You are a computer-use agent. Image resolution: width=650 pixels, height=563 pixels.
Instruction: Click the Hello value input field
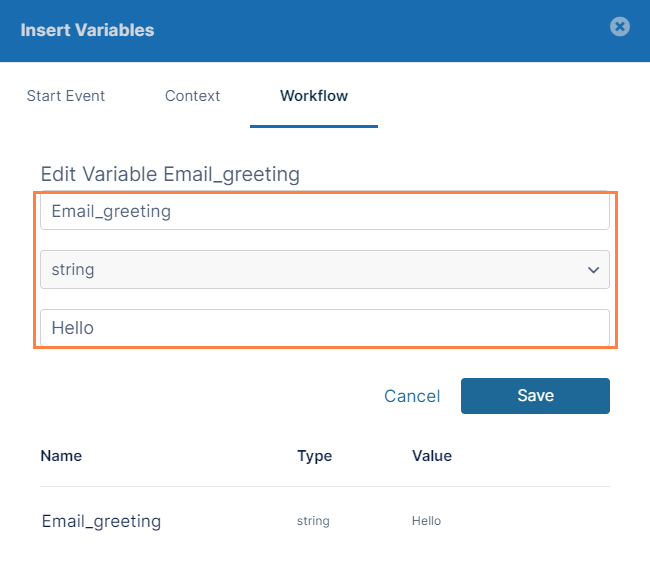click(x=324, y=328)
